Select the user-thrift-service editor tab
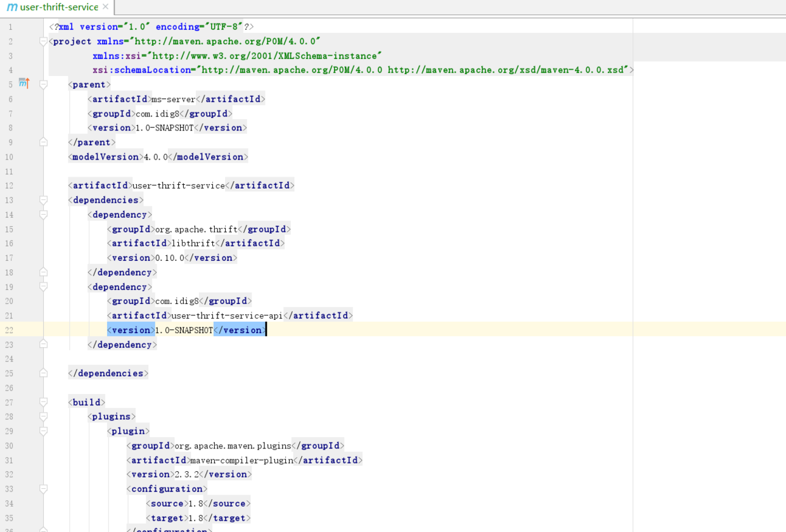The width and height of the screenshot is (786, 532). click(x=58, y=7)
